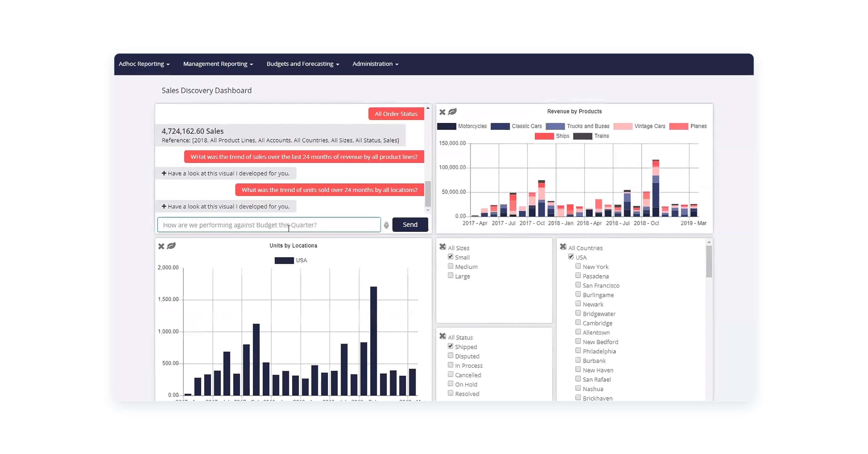Open the Adhoc Reporting dropdown menu
Image resolution: width=868 pixels, height=454 pixels.
pos(144,64)
